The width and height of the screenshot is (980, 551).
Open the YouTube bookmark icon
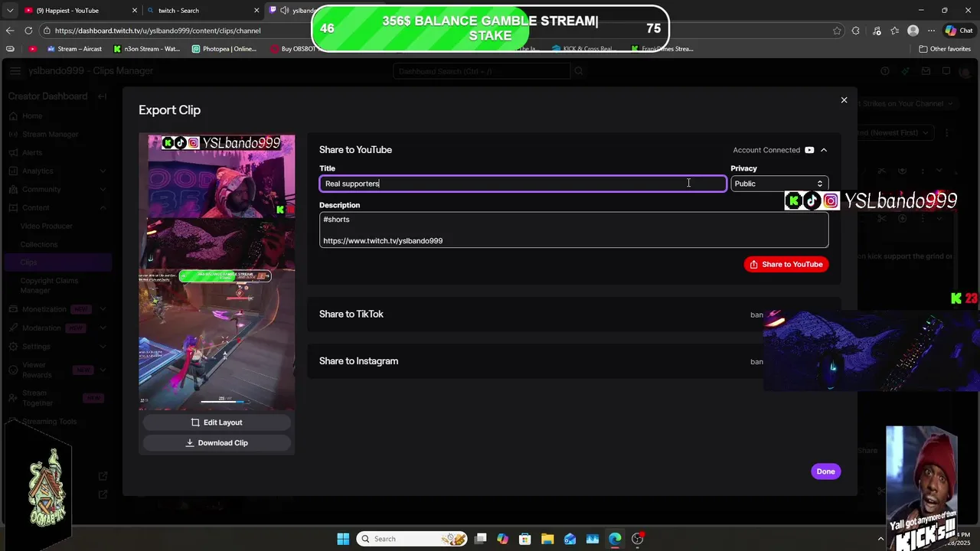point(32,49)
